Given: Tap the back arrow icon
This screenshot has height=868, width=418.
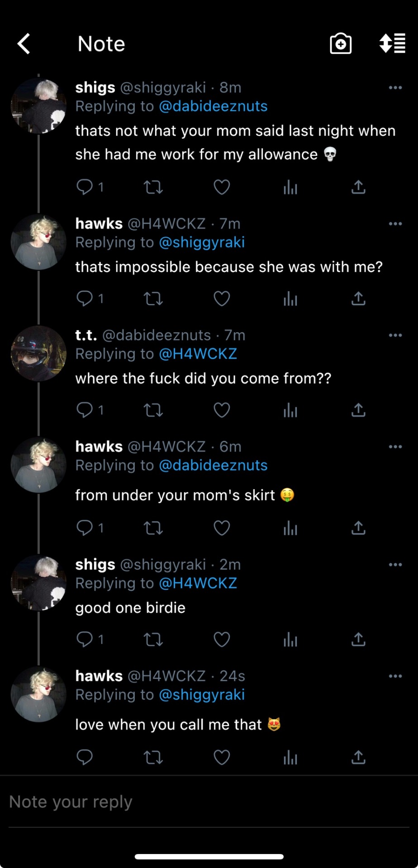Looking at the screenshot, I should 24,44.
